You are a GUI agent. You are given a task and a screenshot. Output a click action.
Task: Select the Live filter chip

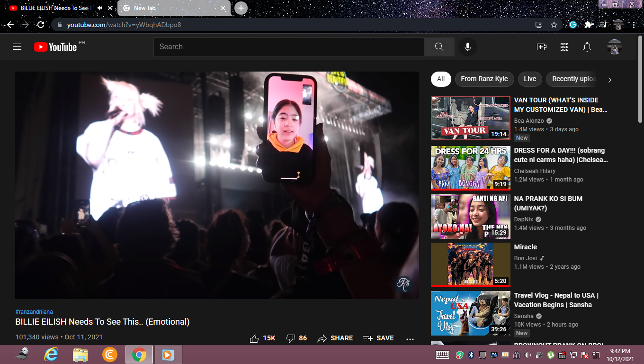(x=530, y=79)
